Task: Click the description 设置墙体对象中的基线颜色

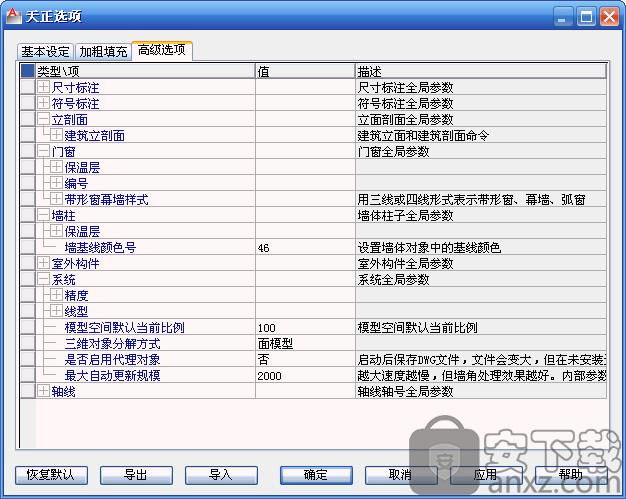Action: (x=429, y=248)
